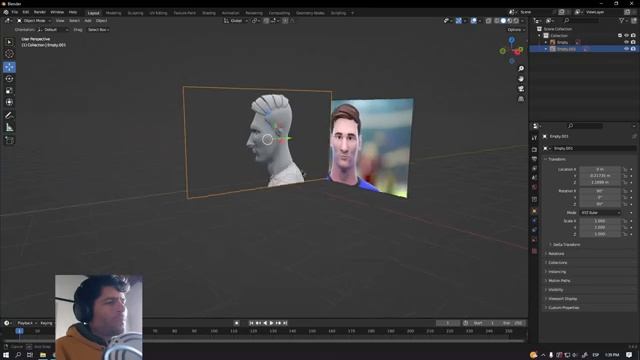Expand the Empty object in outliner
This screenshot has width=640, height=360.
pos(546,42)
